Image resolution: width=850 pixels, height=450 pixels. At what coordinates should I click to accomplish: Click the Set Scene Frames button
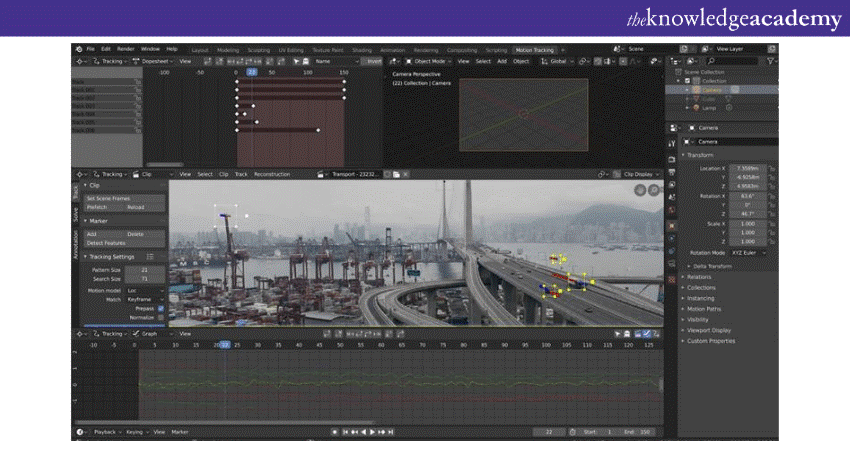(x=107, y=199)
